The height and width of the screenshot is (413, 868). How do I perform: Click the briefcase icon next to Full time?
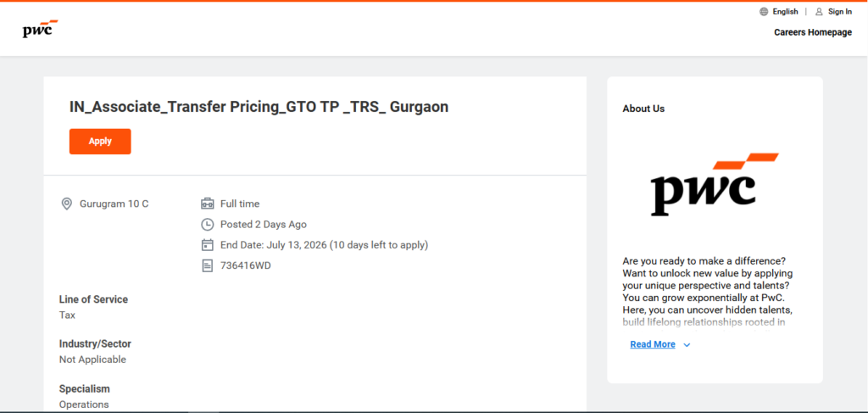point(207,204)
